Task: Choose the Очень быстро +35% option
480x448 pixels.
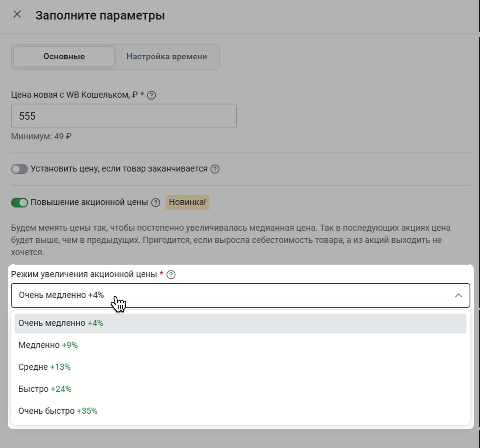Action: [x=58, y=411]
